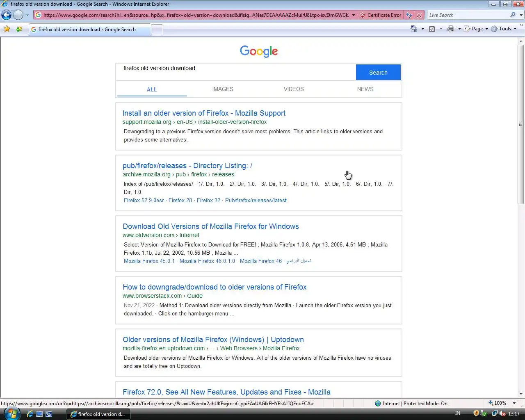Open the Page menu
The image size is (525, 420).
click(476, 29)
